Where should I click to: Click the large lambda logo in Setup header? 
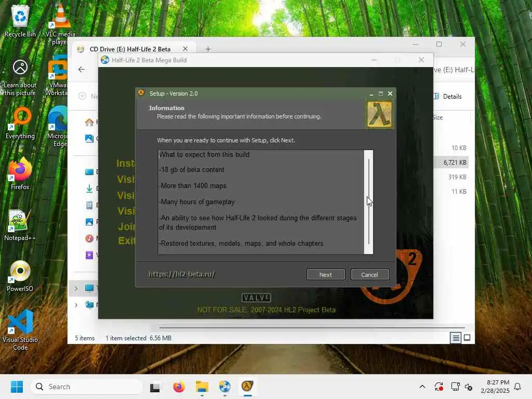(x=379, y=115)
